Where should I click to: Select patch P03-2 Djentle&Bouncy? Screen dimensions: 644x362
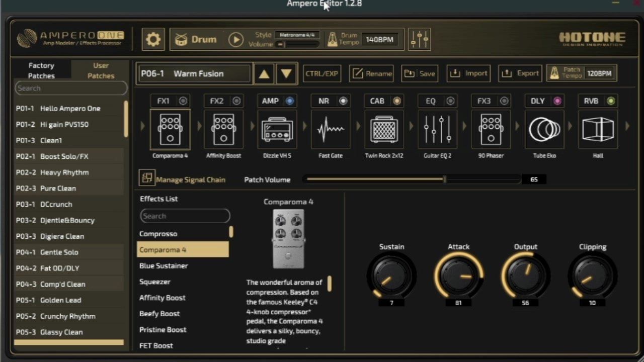click(x=69, y=220)
